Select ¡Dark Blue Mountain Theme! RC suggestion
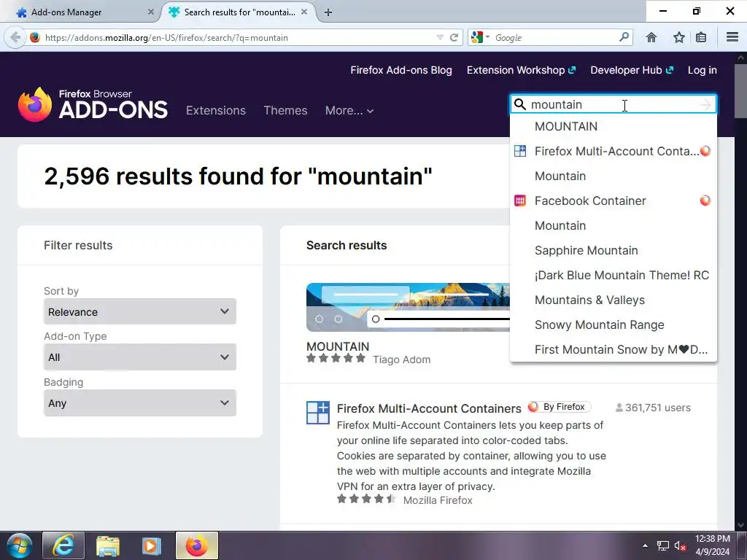Viewport: 747px width, 560px height. coord(613,275)
